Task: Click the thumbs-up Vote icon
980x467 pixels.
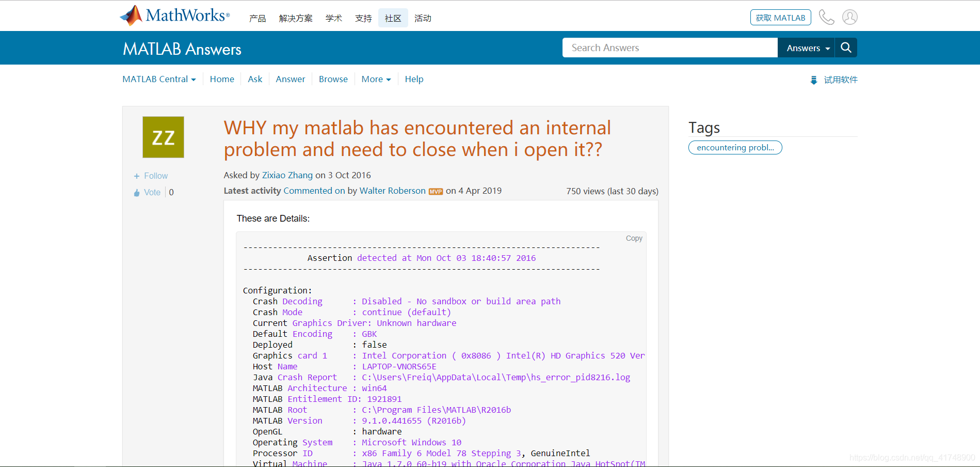Action: pyautogui.click(x=137, y=193)
